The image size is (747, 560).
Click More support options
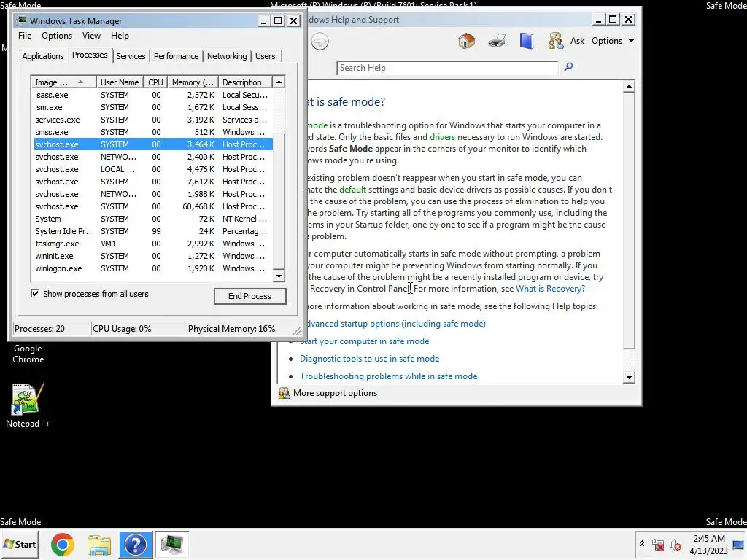(x=335, y=393)
